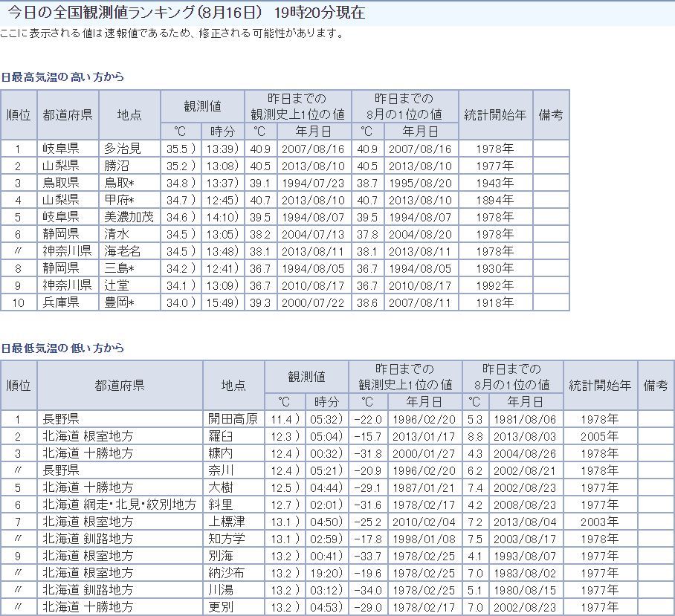Select the 羅臼 location cell
This screenshot has height=616, width=675.
click(x=222, y=436)
